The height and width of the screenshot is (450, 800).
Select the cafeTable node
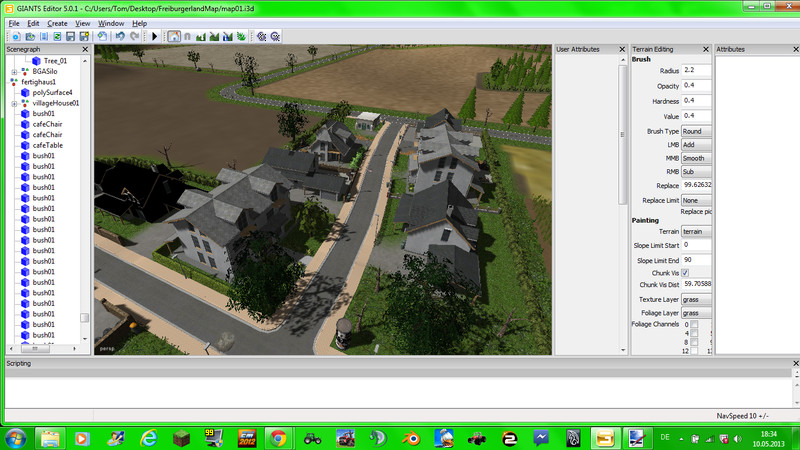click(47, 145)
